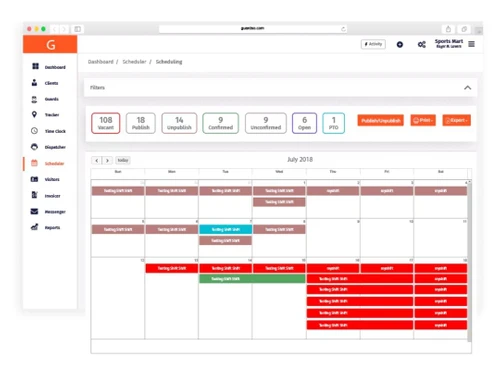500x375 pixels.
Task: Click the Scheduling breadcrumb text
Action: point(169,62)
